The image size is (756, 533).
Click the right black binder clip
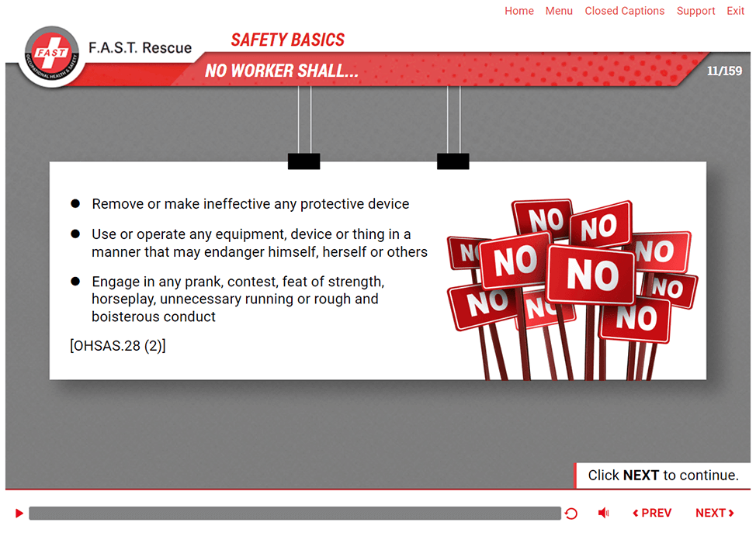point(453,161)
